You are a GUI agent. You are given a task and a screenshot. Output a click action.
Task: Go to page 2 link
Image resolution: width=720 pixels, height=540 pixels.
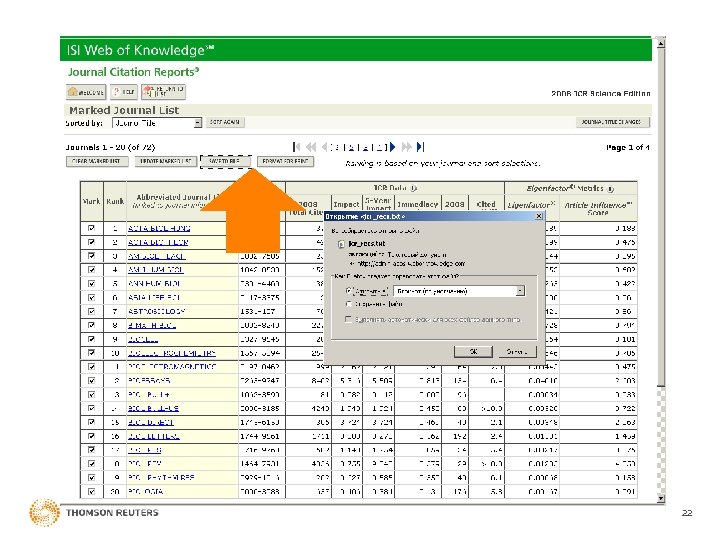click(351, 147)
